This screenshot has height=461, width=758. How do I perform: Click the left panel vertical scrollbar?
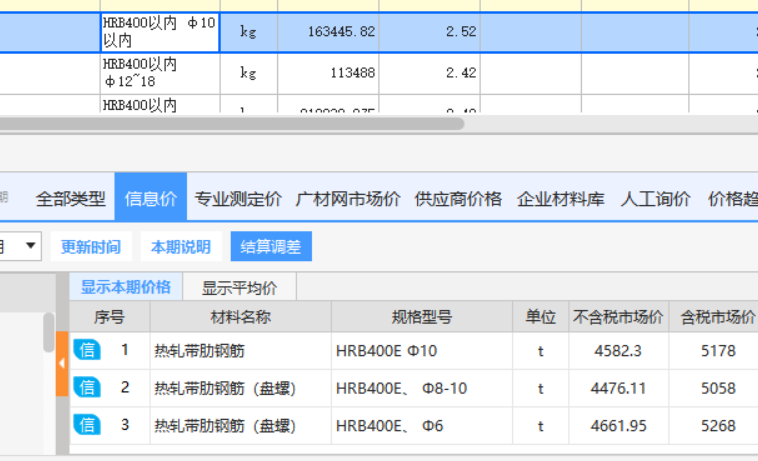click(x=48, y=332)
